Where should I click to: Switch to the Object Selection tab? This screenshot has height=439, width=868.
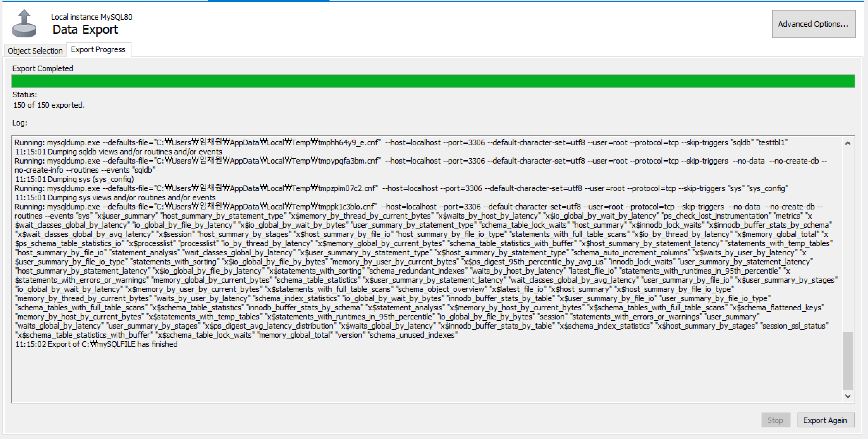click(x=35, y=51)
